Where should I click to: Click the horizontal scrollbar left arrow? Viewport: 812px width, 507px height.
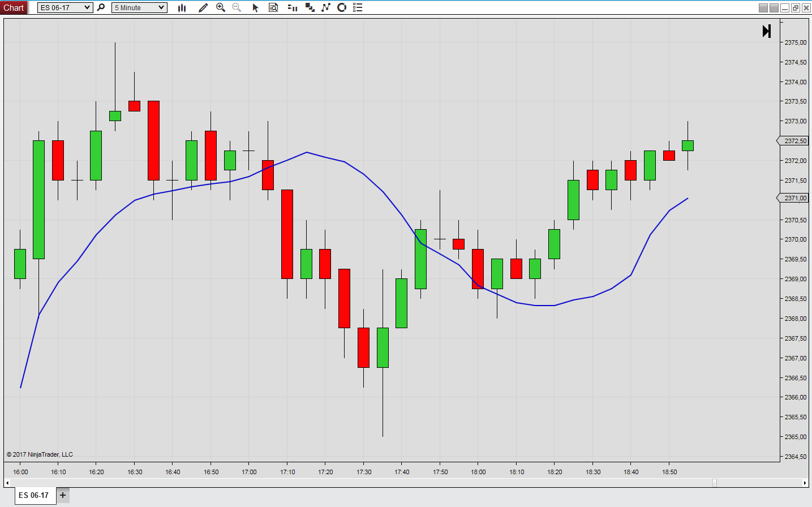click(7, 483)
